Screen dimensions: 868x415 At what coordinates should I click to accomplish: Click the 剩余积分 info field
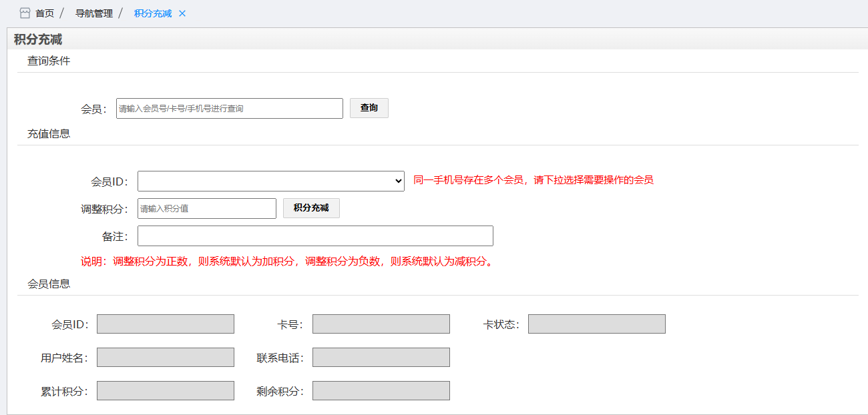pos(381,390)
